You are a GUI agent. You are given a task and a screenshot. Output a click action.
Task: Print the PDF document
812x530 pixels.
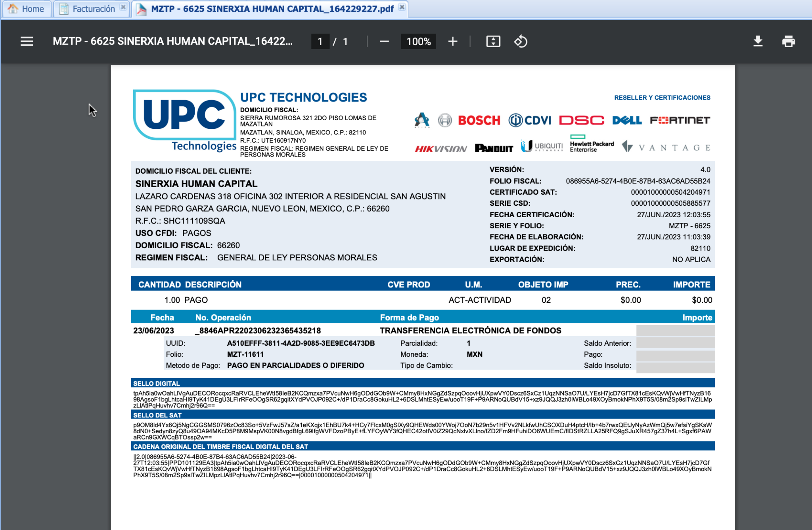click(788, 41)
